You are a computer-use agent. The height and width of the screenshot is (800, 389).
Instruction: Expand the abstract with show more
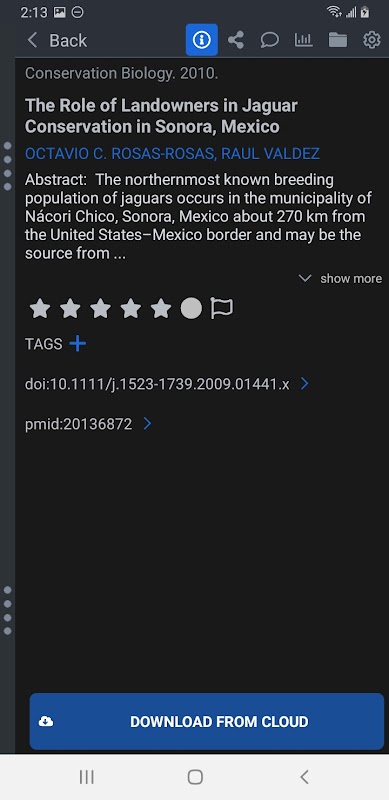click(x=340, y=279)
